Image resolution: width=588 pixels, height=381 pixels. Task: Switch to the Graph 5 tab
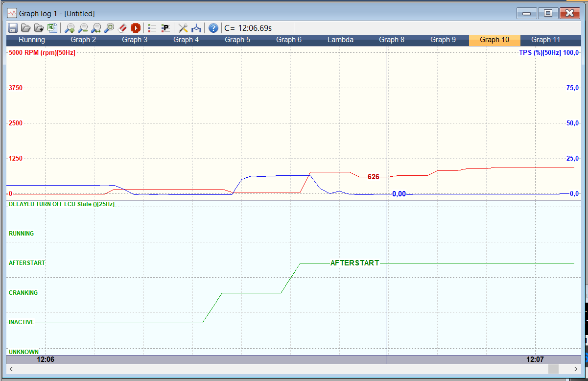237,40
